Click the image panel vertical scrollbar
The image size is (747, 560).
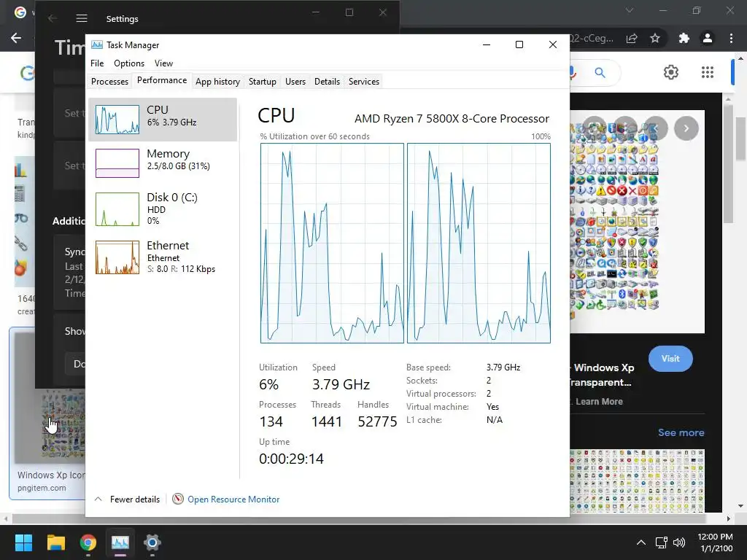point(728,164)
